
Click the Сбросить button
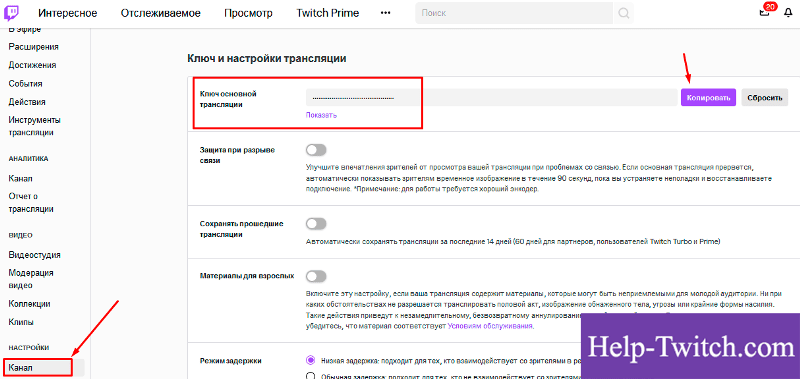[765, 97]
